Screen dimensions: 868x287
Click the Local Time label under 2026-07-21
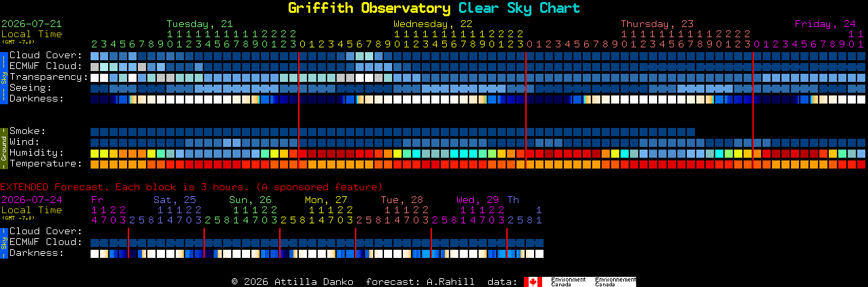pyautogui.click(x=31, y=34)
